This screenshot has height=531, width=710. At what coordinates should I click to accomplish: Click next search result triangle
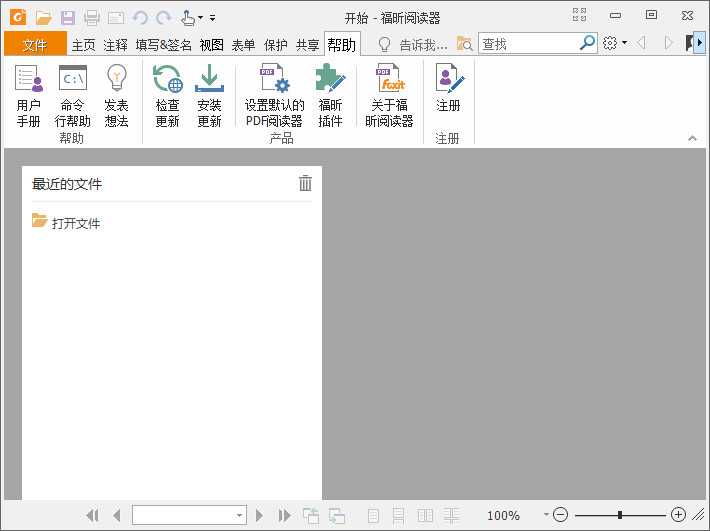tap(668, 43)
